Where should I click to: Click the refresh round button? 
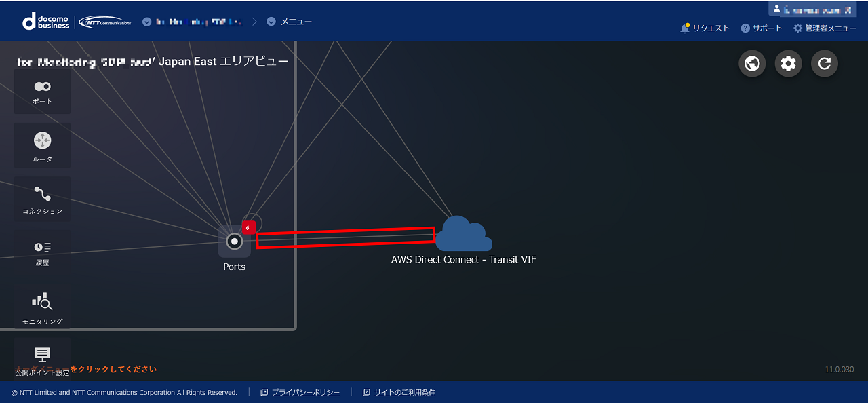825,64
